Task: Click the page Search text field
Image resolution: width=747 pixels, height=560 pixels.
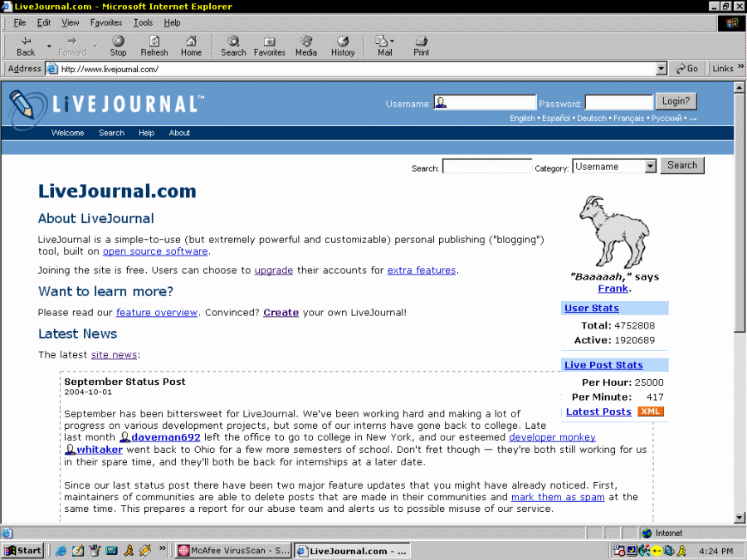Action: click(487, 166)
